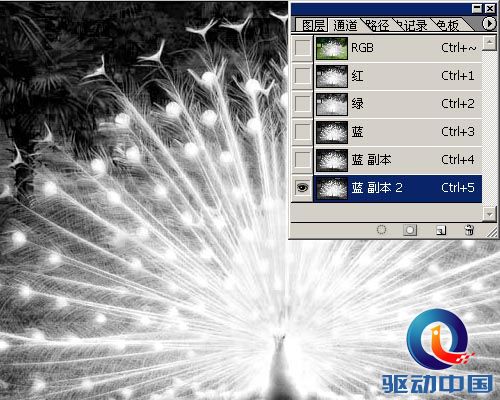500x400 pixels.
Task: Switch to the 色板 tab
Action: (x=448, y=25)
